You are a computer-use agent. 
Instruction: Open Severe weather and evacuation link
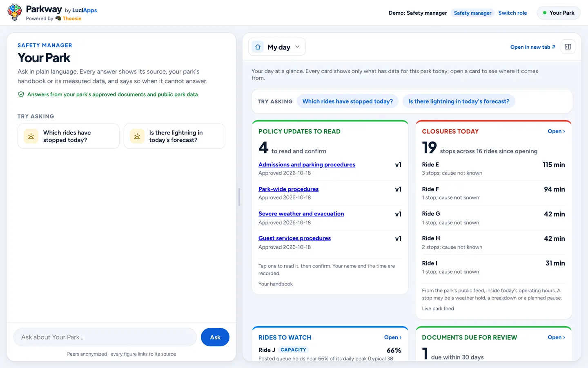click(x=301, y=213)
